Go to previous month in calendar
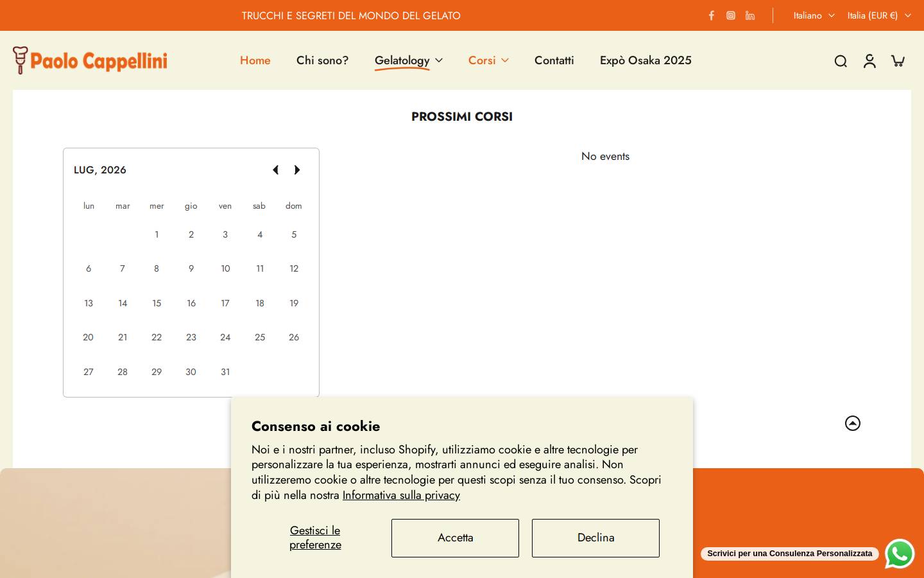This screenshot has height=578, width=924. click(275, 170)
